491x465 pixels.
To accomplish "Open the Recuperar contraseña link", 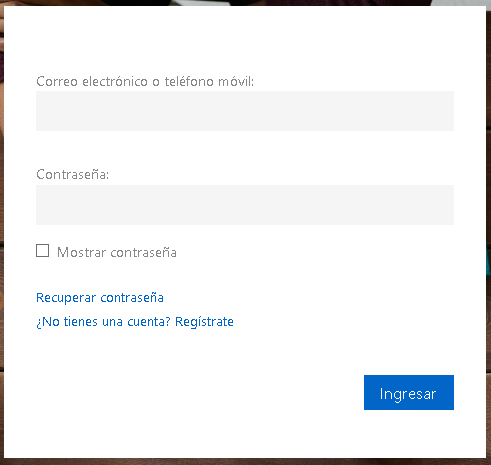I will pos(100,298).
